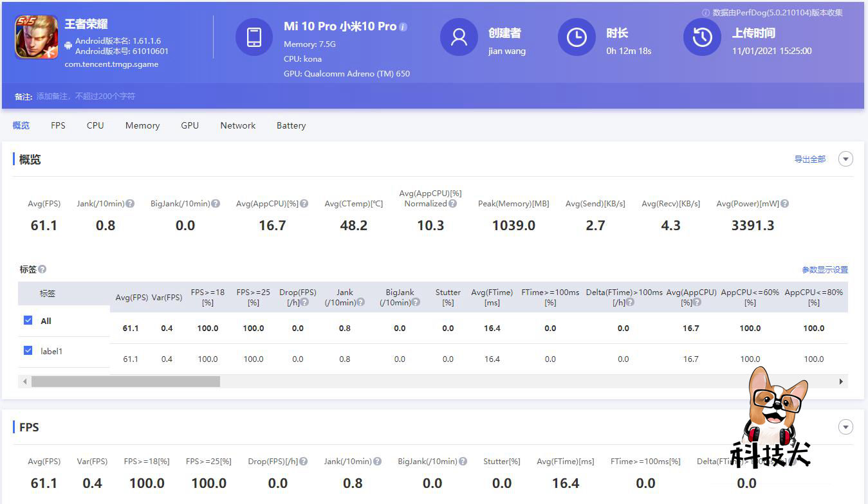Click the 时长 clock icon
This screenshot has height=504, width=868.
(x=577, y=37)
